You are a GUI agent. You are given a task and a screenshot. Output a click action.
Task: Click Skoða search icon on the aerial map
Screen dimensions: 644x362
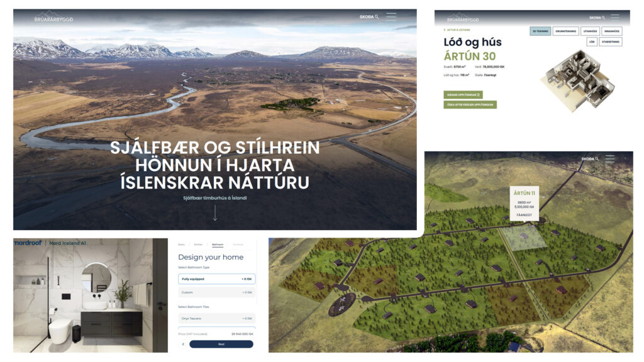(x=590, y=159)
